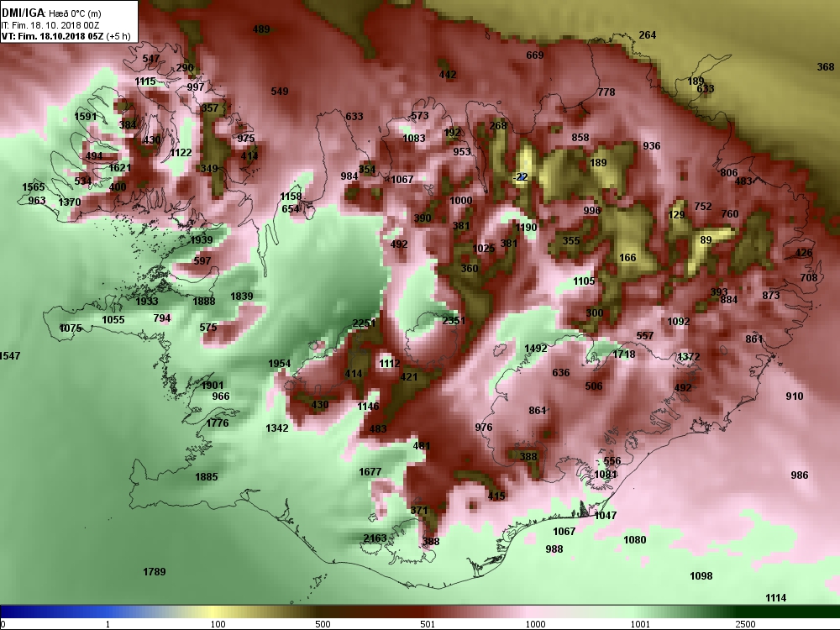Click the value 778
The height and width of the screenshot is (630, 840).
pyautogui.click(x=606, y=92)
